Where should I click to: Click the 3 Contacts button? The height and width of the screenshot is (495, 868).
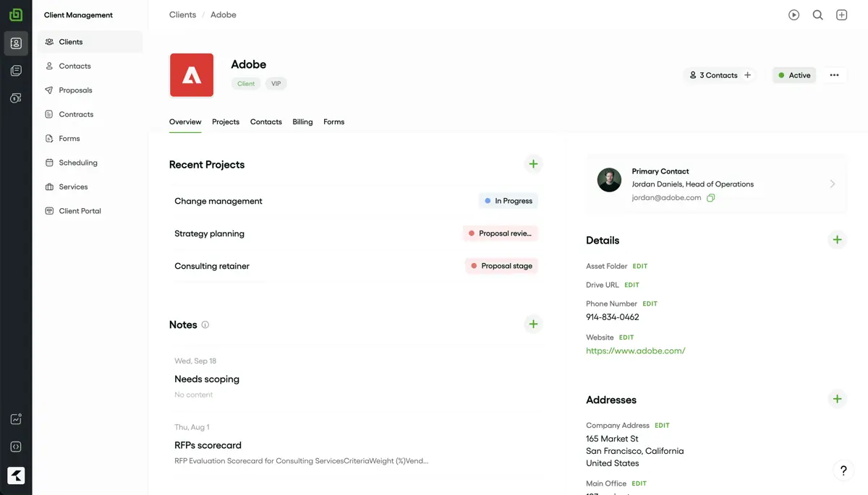pos(712,75)
